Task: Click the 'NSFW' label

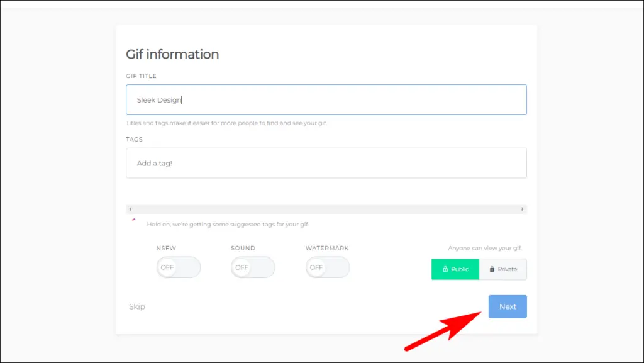Action: [166, 248]
